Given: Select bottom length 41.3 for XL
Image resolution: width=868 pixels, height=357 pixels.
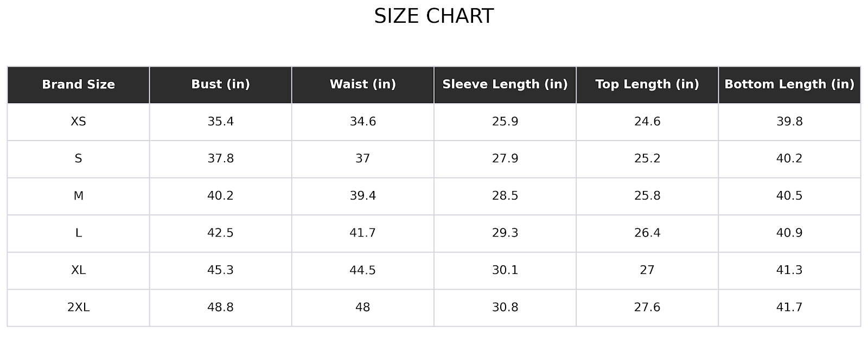Looking at the screenshot, I should pyautogui.click(x=789, y=270).
